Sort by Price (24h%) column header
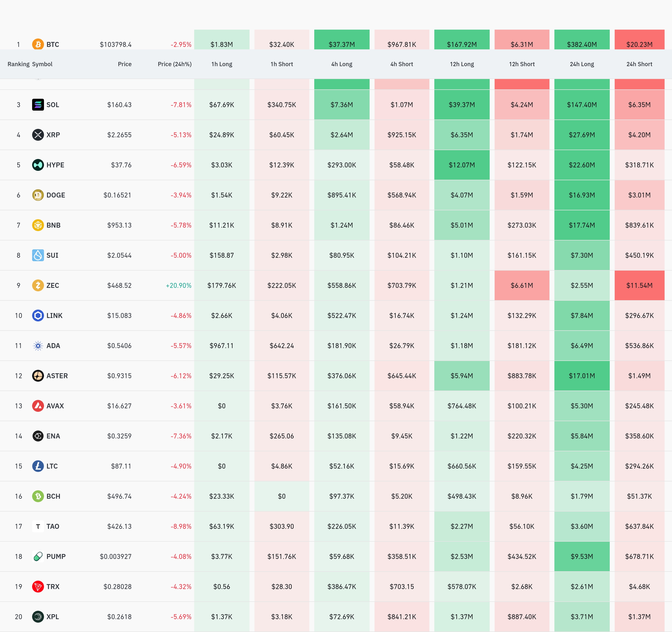This screenshot has width=672, height=632. 174,64
